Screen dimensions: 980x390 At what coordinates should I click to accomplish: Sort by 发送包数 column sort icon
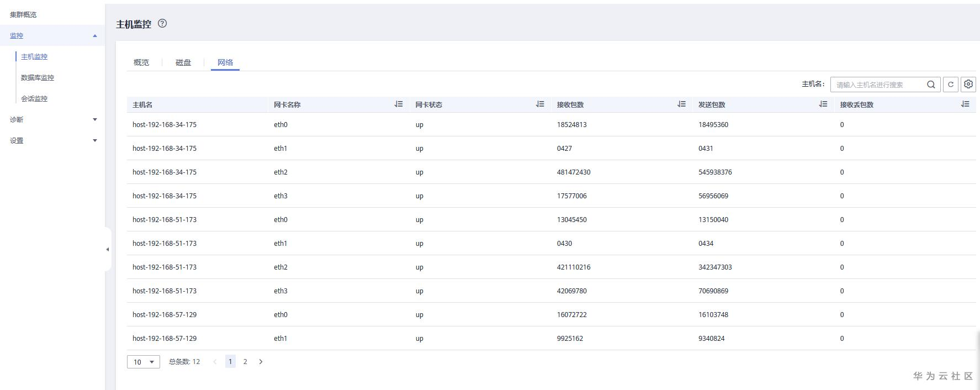coord(823,104)
